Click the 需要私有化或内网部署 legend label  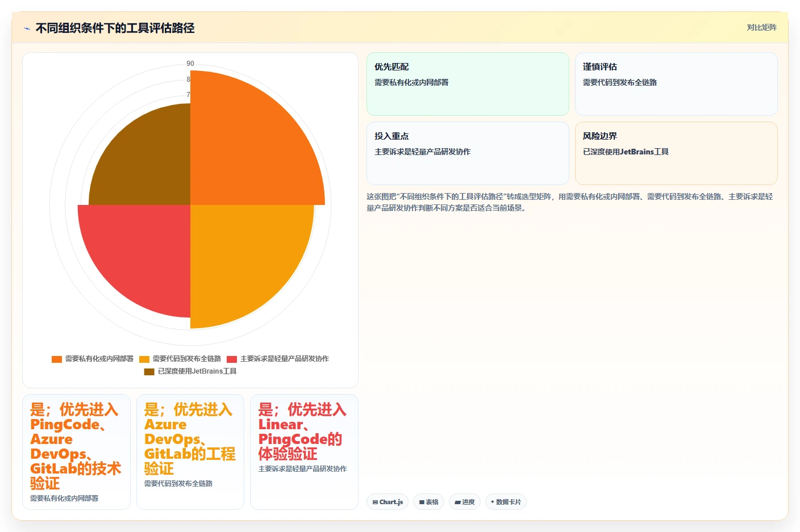click(99, 359)
